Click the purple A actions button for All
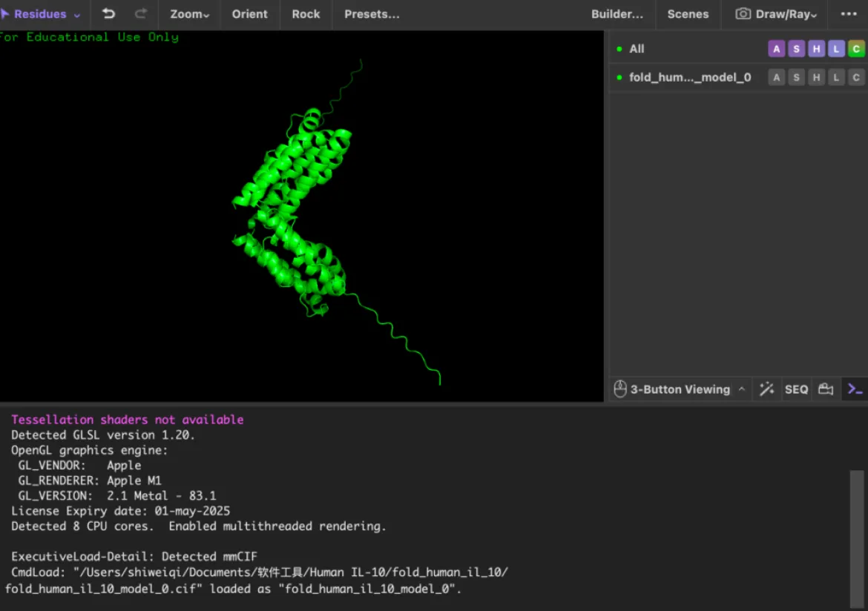Viewport: 868px width, 611px height. pyautogui.click(x=776, y=49)
